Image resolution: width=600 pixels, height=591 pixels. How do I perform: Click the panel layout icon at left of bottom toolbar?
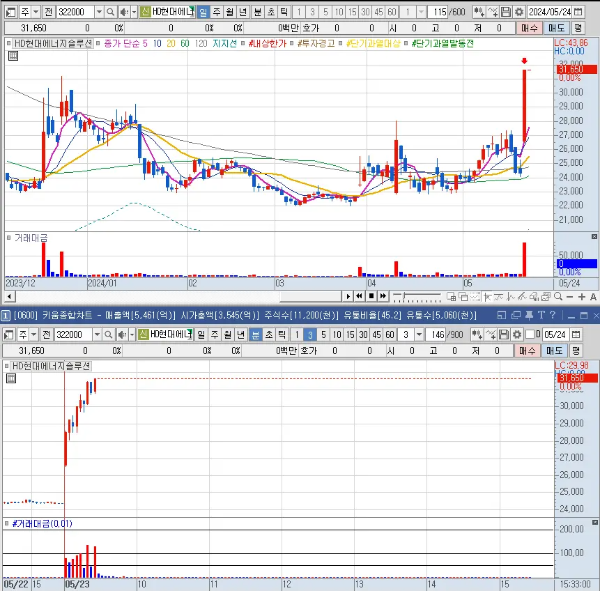click(9, 335)
